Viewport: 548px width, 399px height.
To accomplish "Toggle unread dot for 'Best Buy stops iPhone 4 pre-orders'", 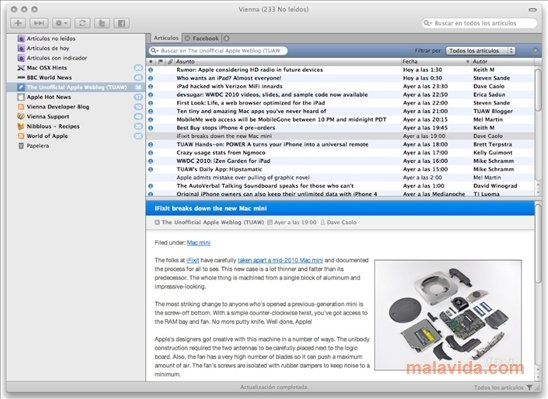I will [x=151, y=128].
